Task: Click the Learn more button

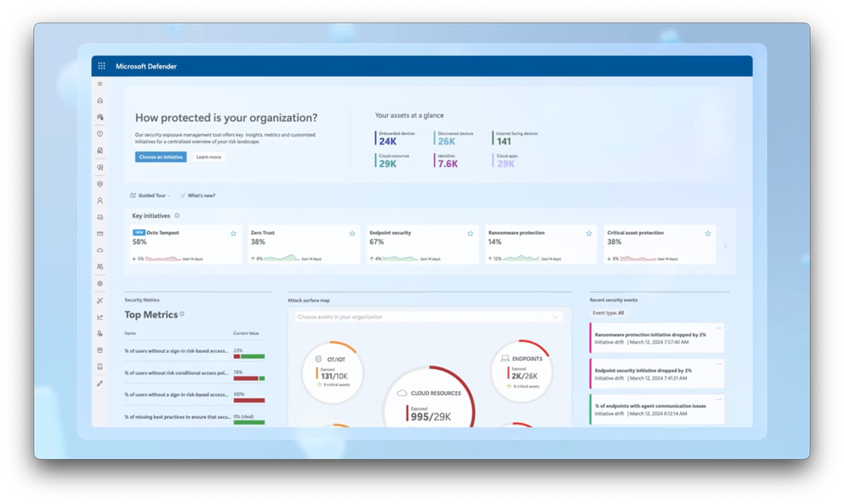Action: 209,157
